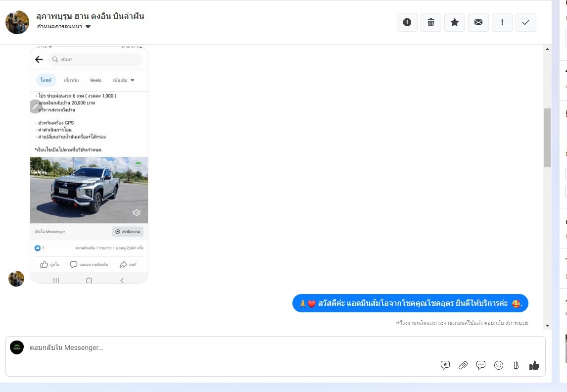Image resolution: width=567 pixels, height=392 pixels.
Task: Click the Baht payment request icon
Action: 516,365
